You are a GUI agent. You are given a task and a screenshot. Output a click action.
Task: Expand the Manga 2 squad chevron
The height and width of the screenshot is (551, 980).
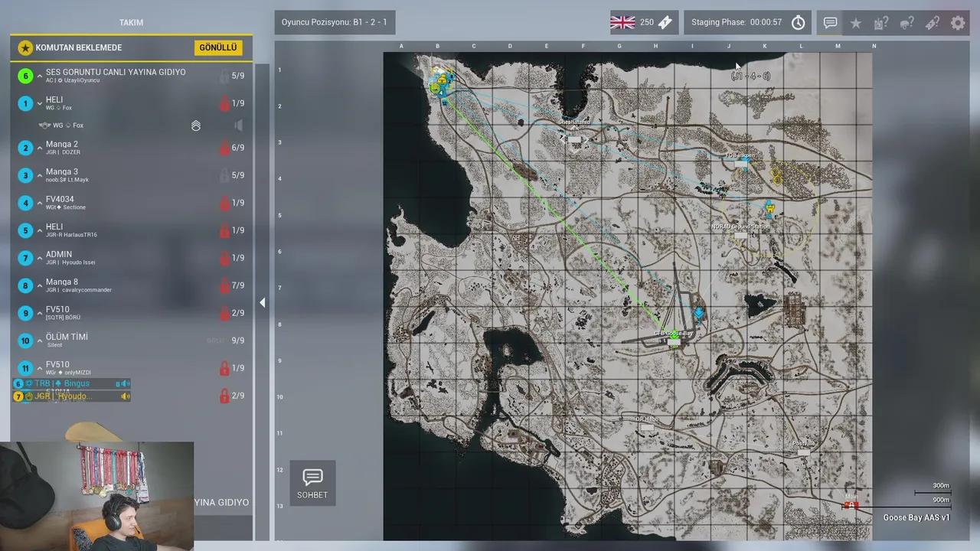(x=39, y=148)
